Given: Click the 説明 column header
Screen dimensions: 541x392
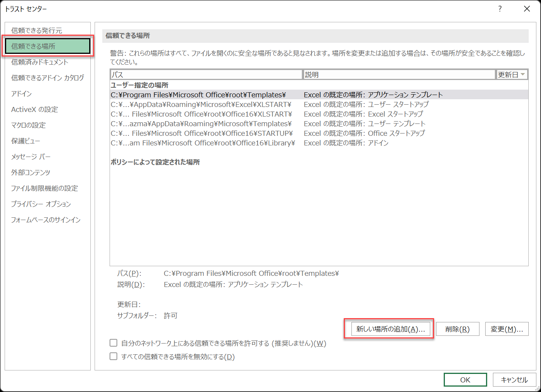Looking at the screenshot, I should pyautogui.click(x=399, y=75).
